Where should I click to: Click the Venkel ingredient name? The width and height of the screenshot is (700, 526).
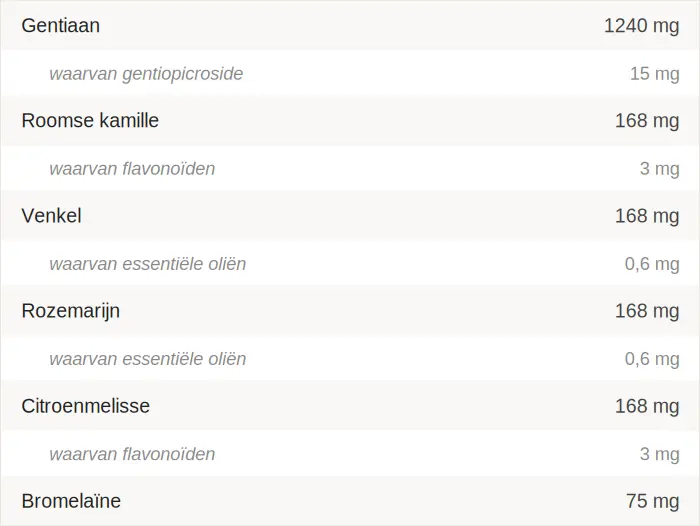51,216
